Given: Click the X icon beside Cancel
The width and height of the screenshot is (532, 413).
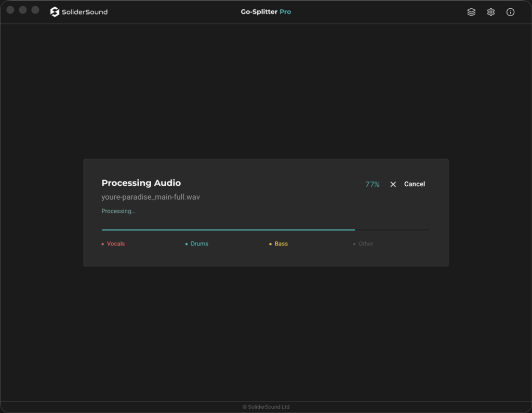Looking at the screenshot, I should (x=393, y=184).
